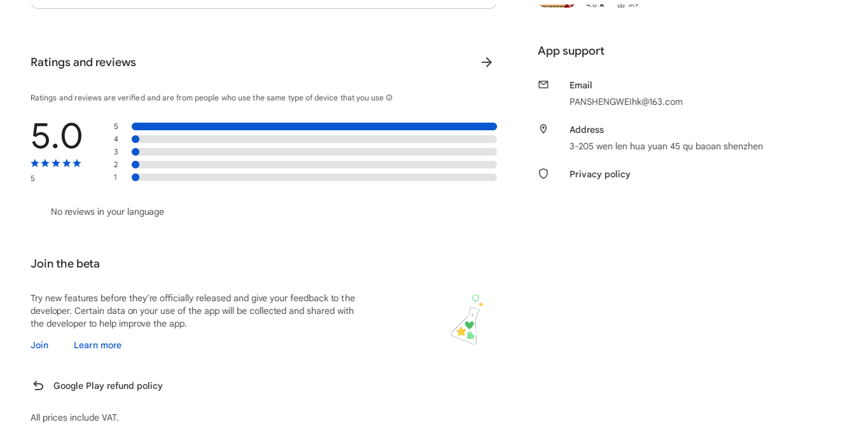Click the 1-star rating bar
This screenshot has width=868, height=441.
[x=314, y=177]
